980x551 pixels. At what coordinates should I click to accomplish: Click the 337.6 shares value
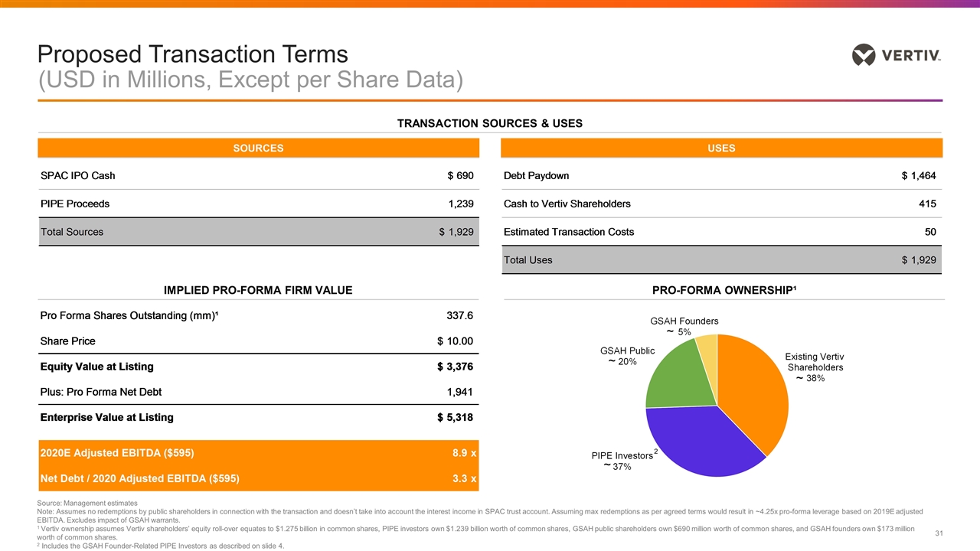tap(459, 315)
